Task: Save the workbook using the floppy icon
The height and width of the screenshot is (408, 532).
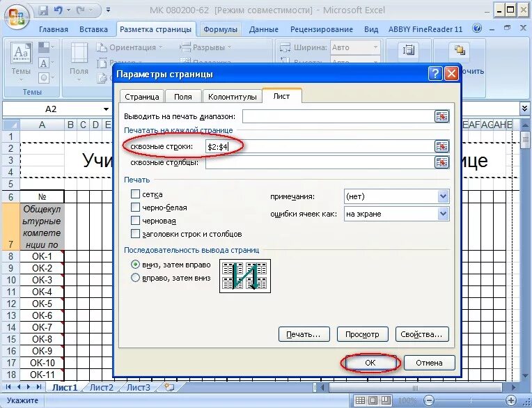Action: [43, 10]
